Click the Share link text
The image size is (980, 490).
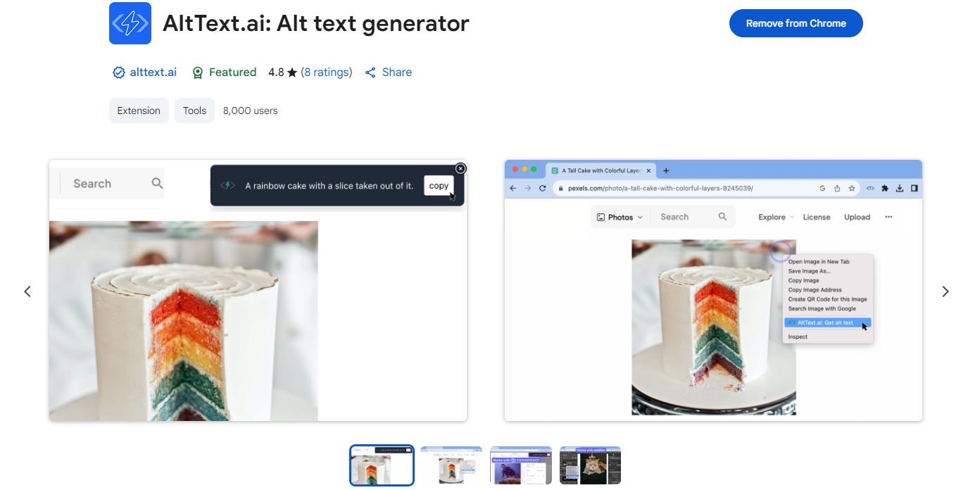click(397, 72)
